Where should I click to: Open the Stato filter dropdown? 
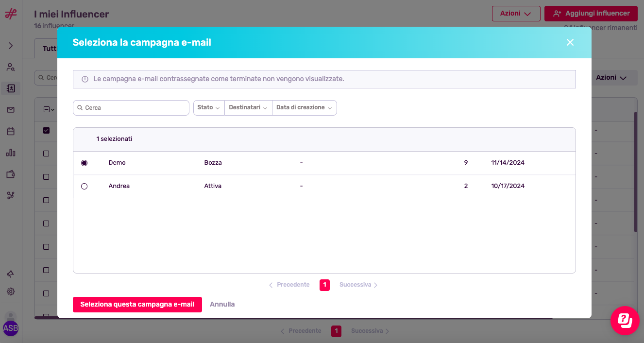[x=209, y=108]
